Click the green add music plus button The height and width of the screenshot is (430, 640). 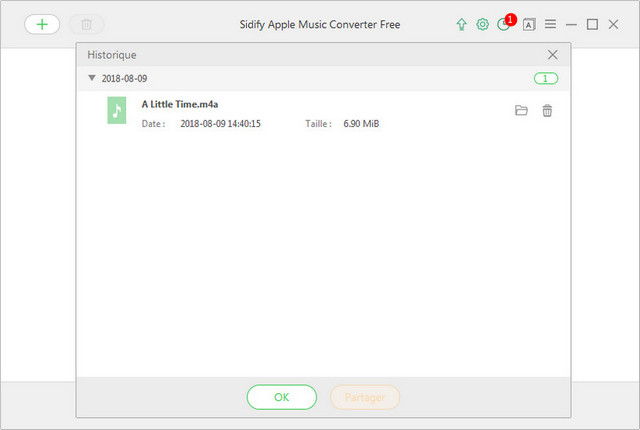coord(42,24)
